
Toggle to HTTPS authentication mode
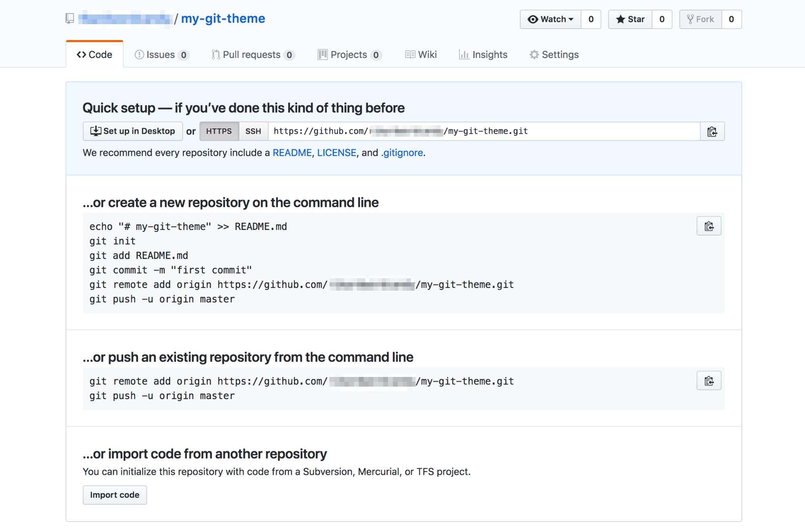pos(219,130)
